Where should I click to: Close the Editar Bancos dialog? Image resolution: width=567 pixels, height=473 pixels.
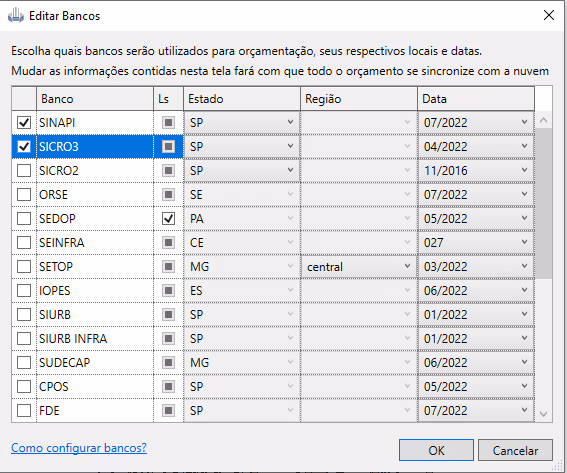pyautogui.click(x=549, y=15)
